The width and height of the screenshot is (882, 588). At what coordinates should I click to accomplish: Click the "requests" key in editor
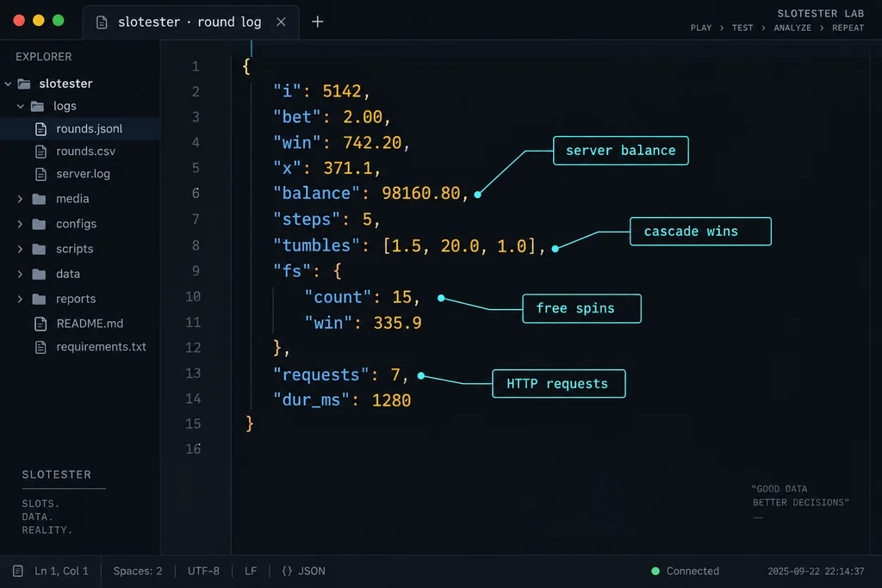click(x=321, y=375)
